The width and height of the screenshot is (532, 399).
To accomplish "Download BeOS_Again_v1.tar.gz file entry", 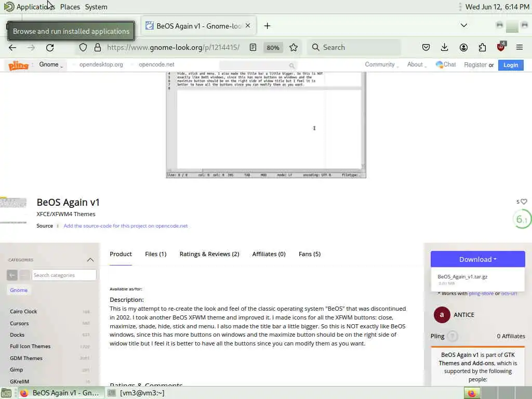I will [x=478, y=279].
